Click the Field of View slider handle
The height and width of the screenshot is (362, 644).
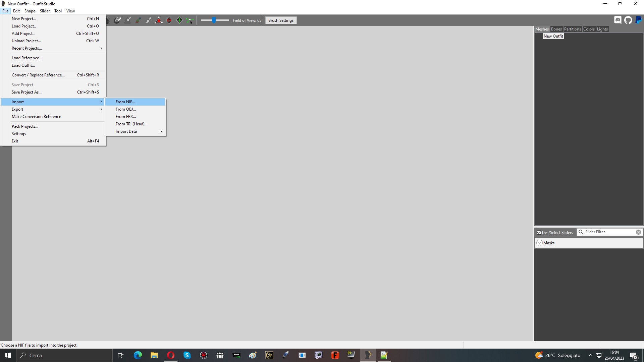(214, 20)
